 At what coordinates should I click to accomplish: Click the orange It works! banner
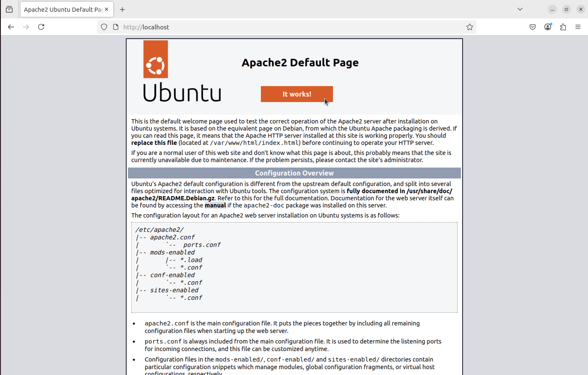point(297,94)
